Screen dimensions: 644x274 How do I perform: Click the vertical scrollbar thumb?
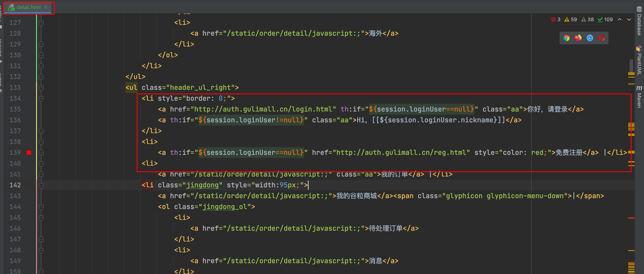click(x=631, y=66)
